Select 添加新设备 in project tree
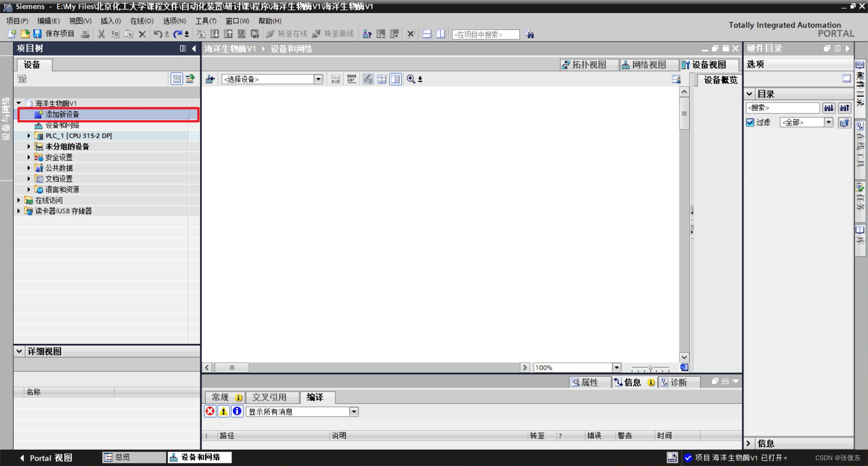This screenshot has width=868, height=466. (x=108, y=114)
